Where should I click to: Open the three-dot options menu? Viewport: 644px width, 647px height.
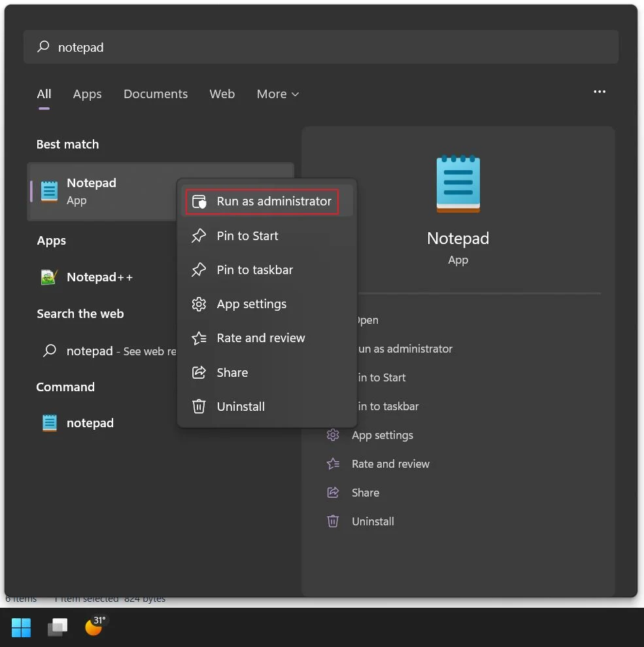(x=600, y=92)
